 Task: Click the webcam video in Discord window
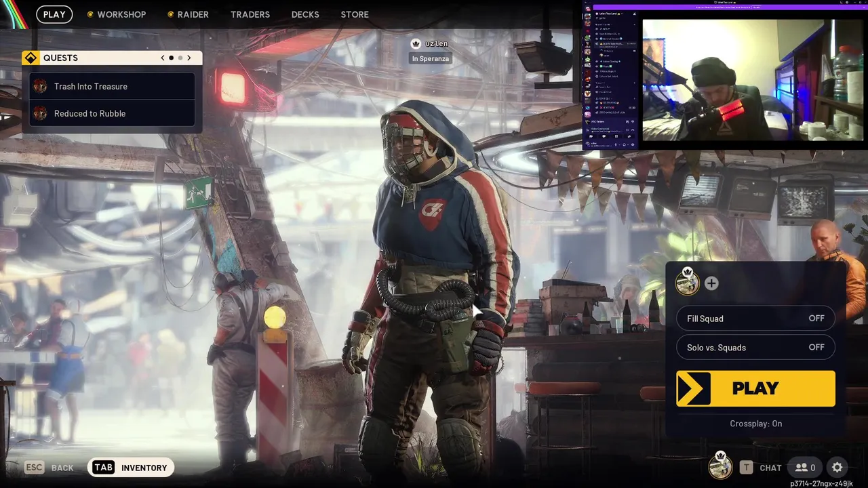coord(753,79)
